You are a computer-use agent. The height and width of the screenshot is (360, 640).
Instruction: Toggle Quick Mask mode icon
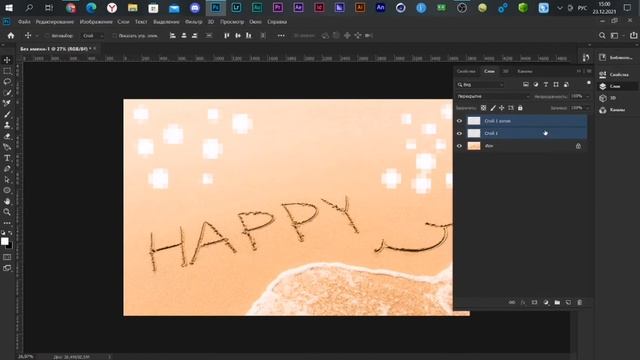coord(7,257)
